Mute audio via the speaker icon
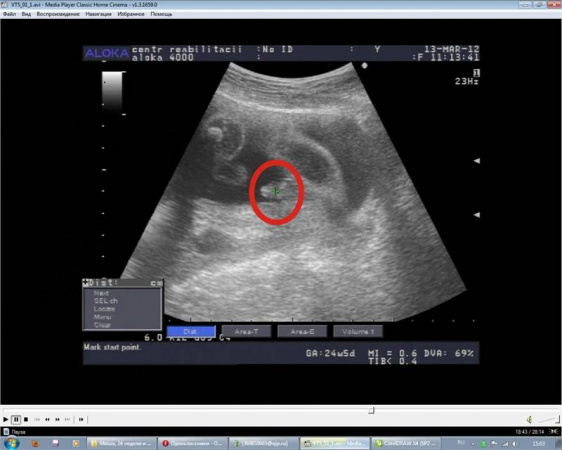This screenshot has width=562, height=450. click(x=529, y=419)
